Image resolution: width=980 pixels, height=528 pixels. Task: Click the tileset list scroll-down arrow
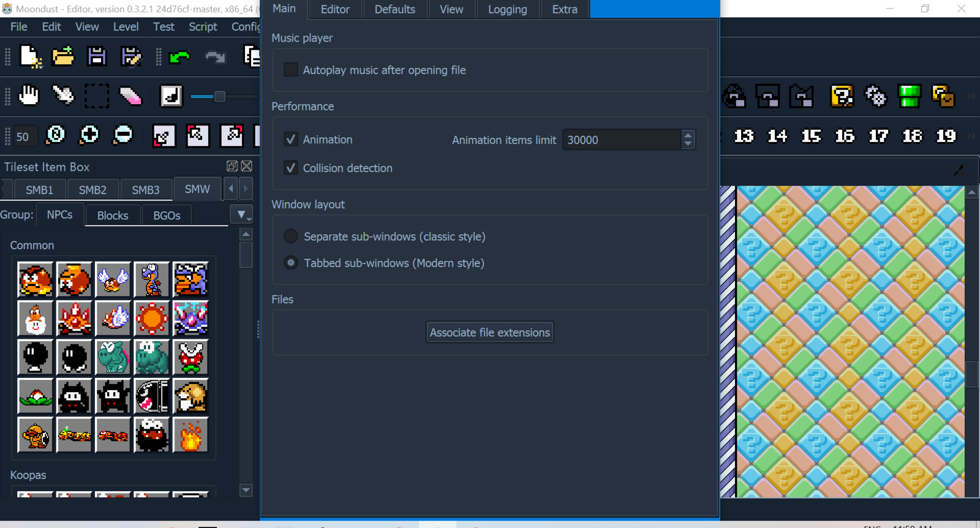coord(246,490)
